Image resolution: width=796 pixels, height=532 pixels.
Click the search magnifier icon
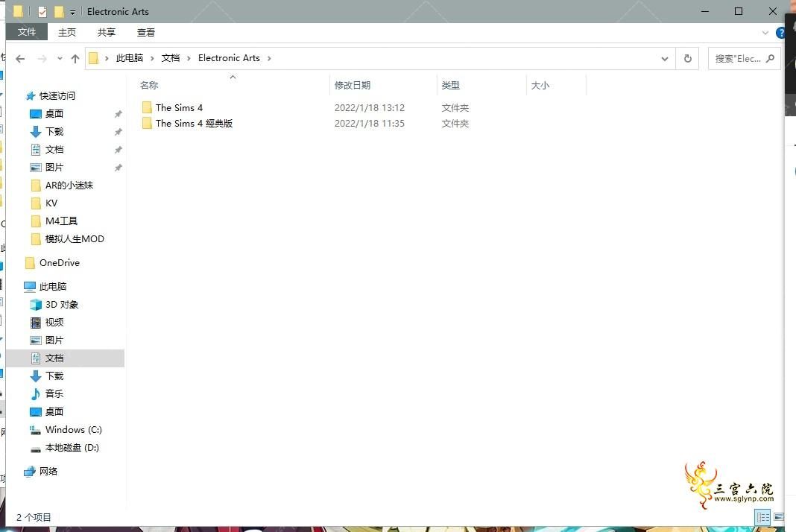coord(770,58)
